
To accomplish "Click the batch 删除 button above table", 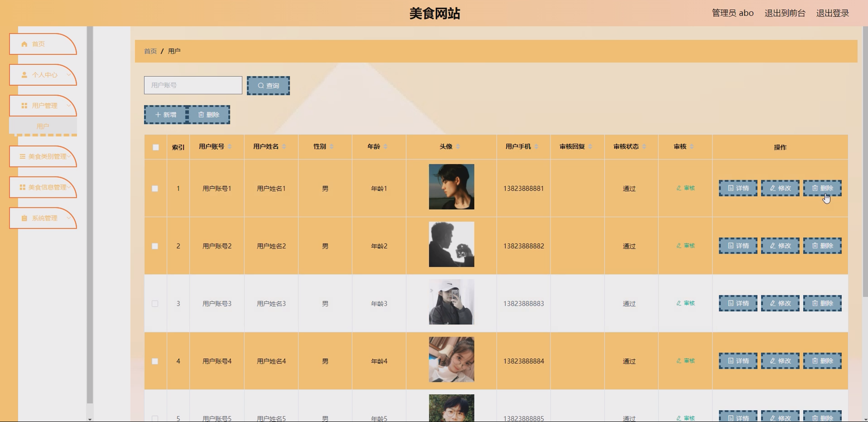I will tap(208, 115).
